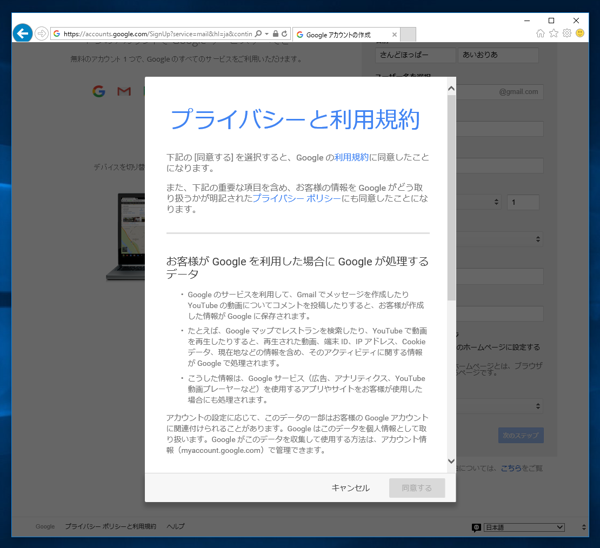600x548 pixels.
Task: Click the キャンセル button
Action: [351, 488]
